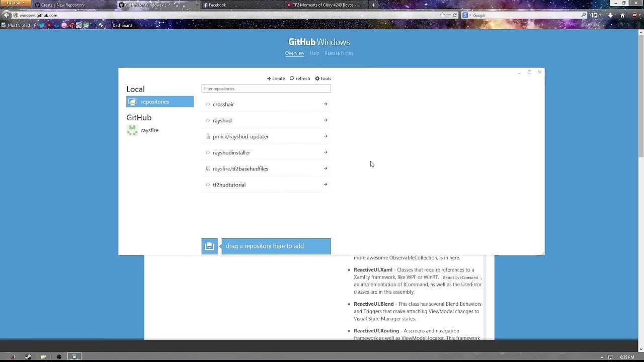Click the windows.github.com address bar

[226, 15]
